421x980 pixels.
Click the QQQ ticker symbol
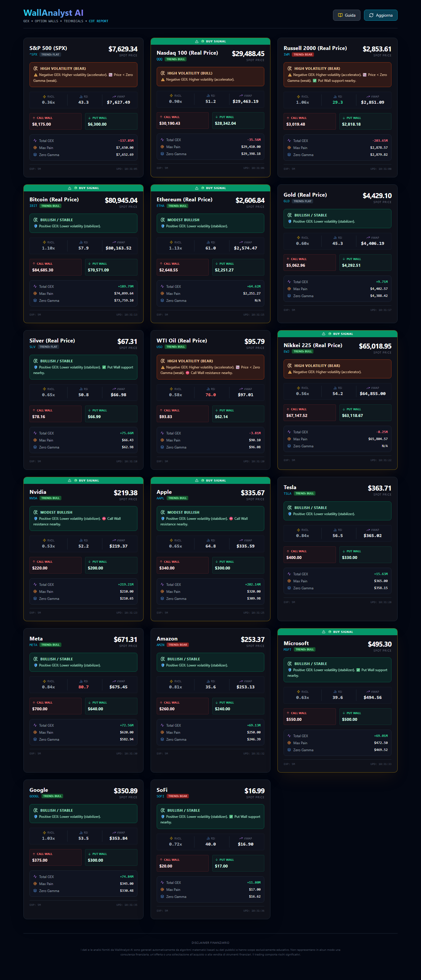point(160,59)
